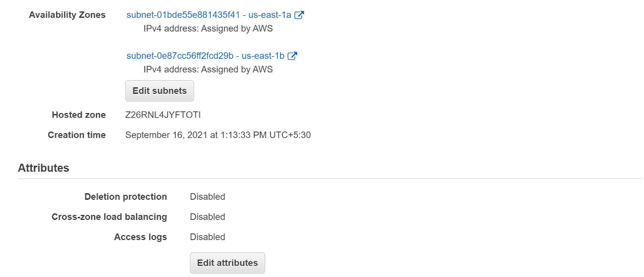This screenshot has height=277, width=644.
Task: Click the Deletion protection label
Action: pyautogui.click(x=126, y=197)
